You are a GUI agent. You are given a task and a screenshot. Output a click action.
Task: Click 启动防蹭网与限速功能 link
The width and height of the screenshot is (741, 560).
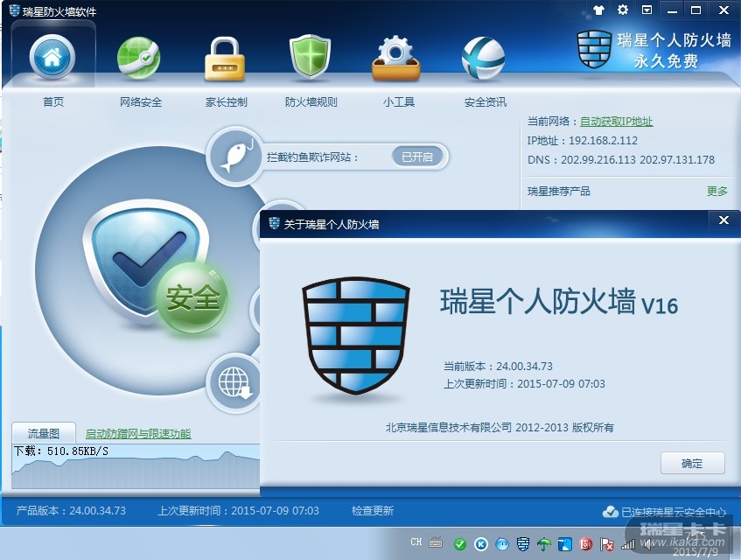pos(138,433)
